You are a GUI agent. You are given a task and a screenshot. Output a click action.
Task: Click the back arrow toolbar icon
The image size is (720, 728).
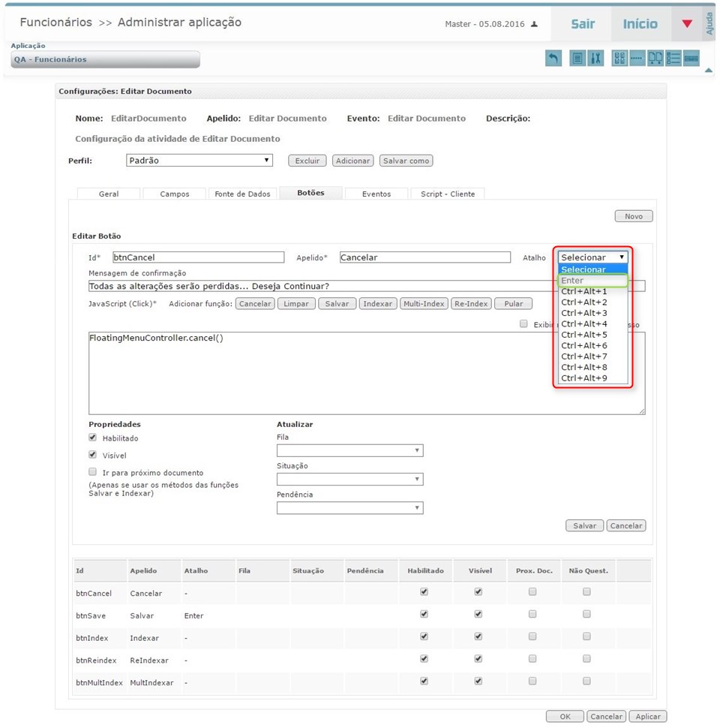pos(553,59)
